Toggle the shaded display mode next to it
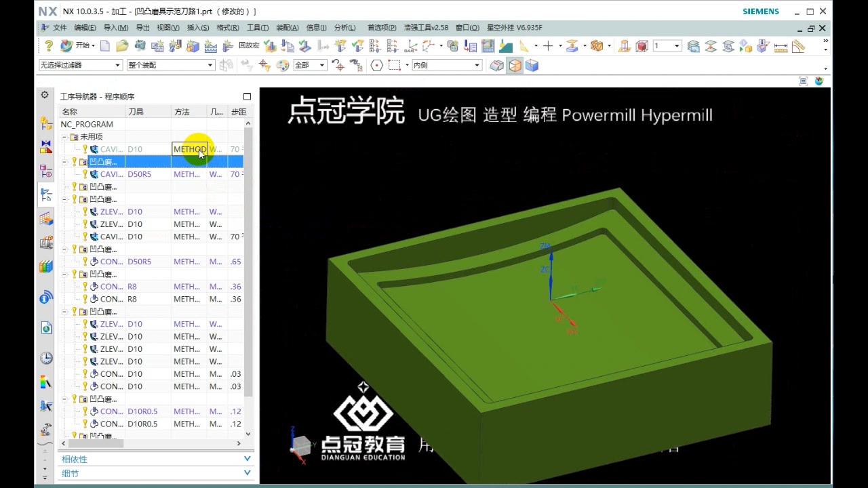The image size is (868, 488). pos(533,65)
